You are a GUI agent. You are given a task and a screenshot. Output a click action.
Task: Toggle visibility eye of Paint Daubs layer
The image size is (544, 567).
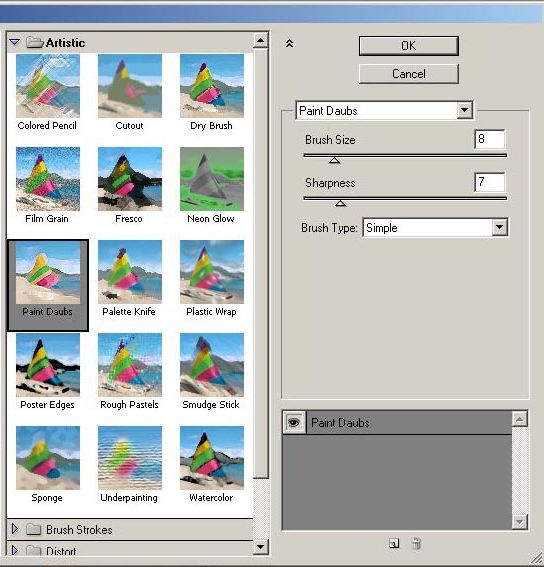coord(294,422)
